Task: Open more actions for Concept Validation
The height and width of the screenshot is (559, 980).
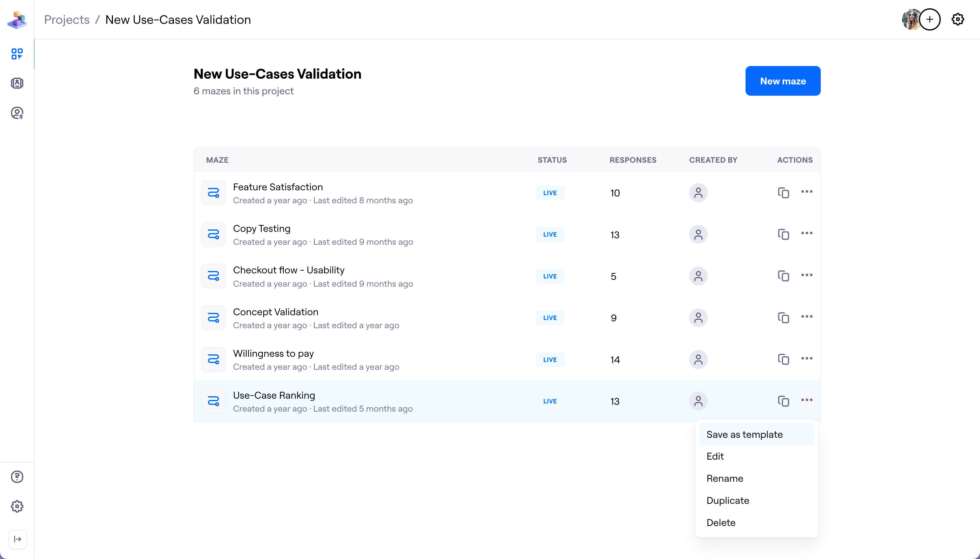Action: coord(806,317)
